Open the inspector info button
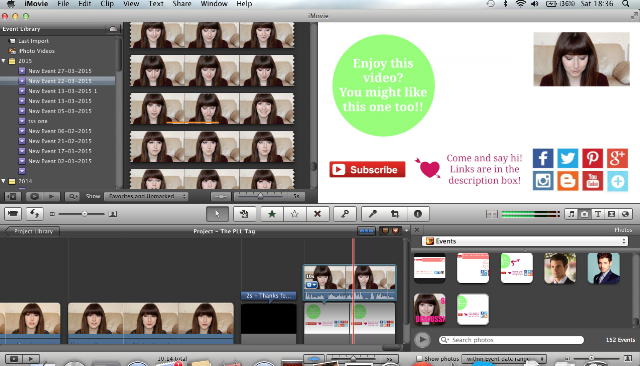Viewport: 640px width, 366px height. [x=418, y=214]
